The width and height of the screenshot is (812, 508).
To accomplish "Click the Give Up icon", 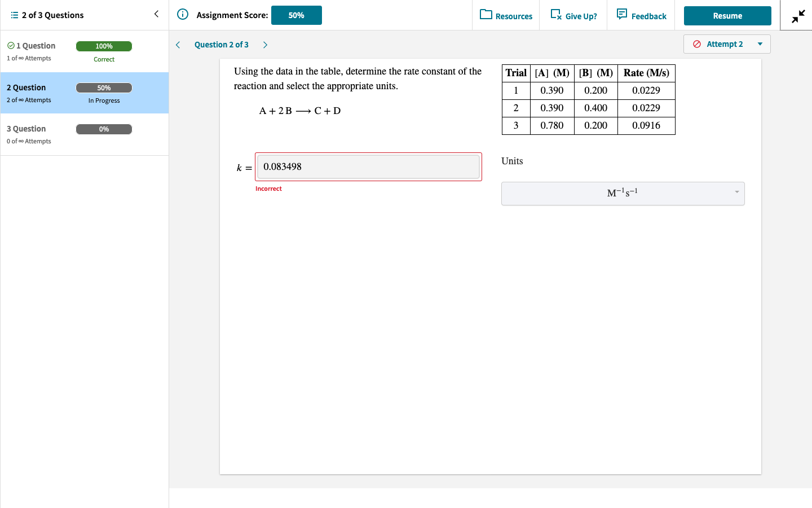I will (x=554, y=15).
